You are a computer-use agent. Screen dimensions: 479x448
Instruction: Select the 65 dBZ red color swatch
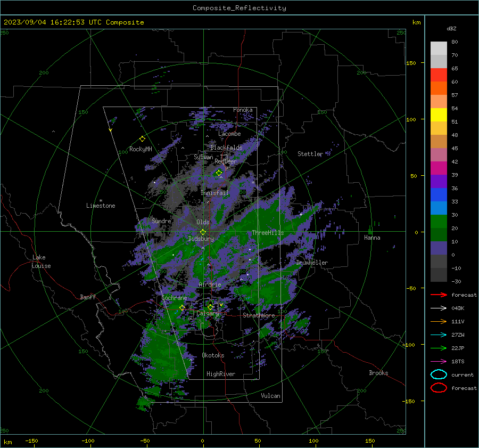click(439, 75)
